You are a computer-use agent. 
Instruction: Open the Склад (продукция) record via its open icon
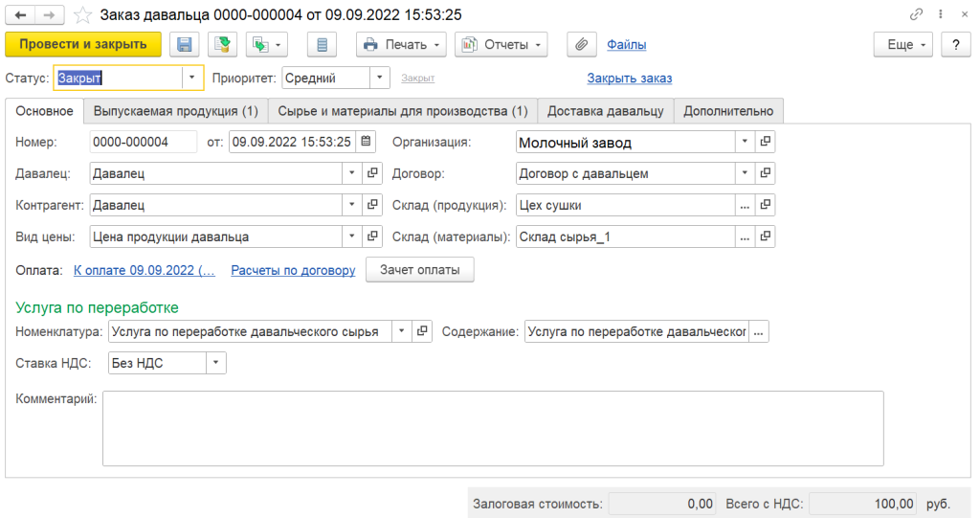(x=765, y=205)
